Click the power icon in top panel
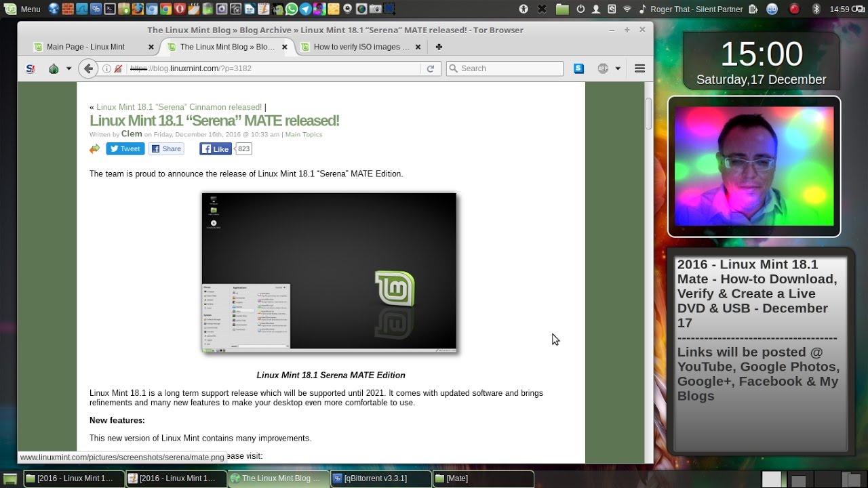The image size is (868, 488). coord(580,9)
